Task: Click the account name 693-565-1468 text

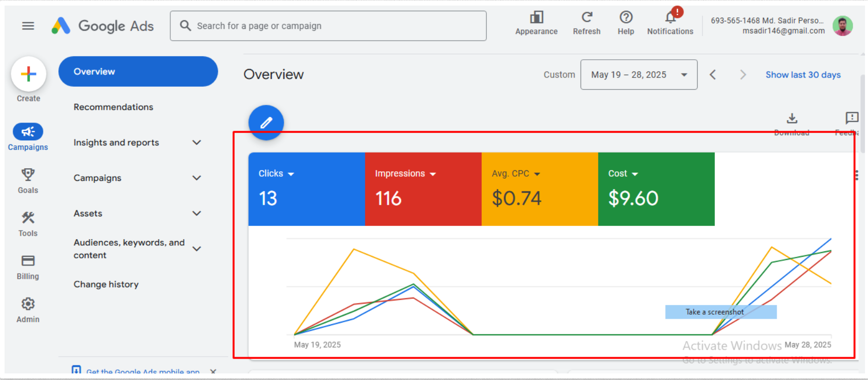Action: pos(767,21)
